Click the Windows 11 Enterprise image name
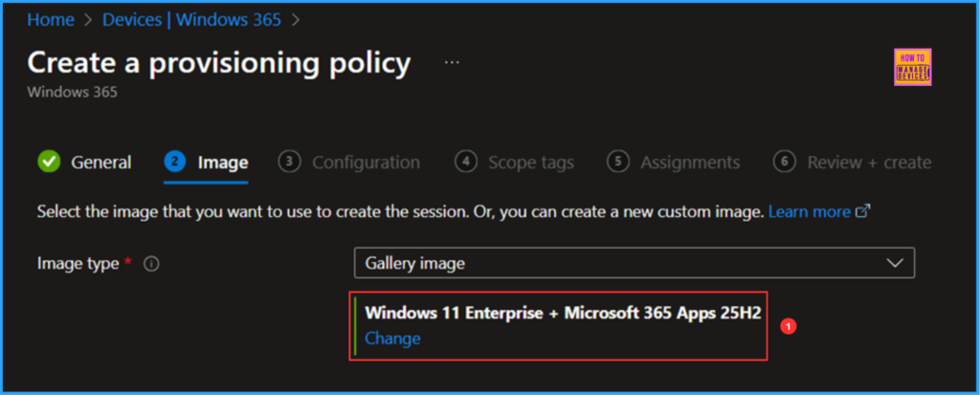The image size is (980, 395). 563,313
